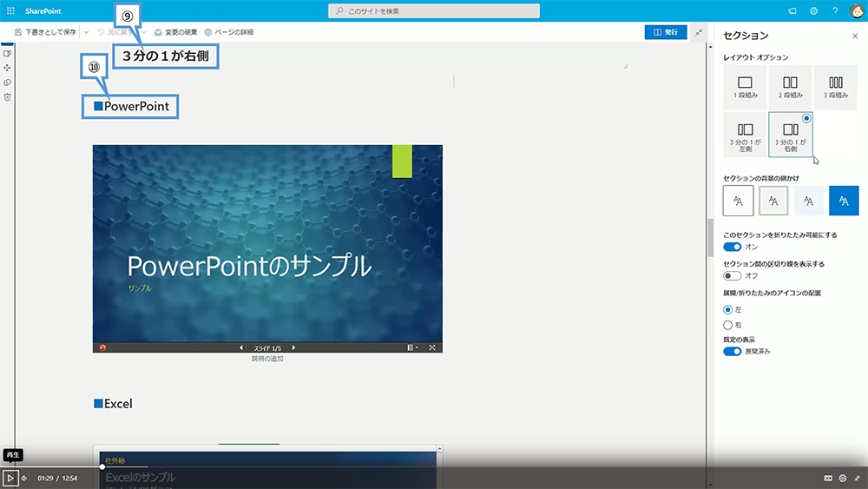
Task: Choose the 1 段組み layout option
Action: tap(745, 87)
